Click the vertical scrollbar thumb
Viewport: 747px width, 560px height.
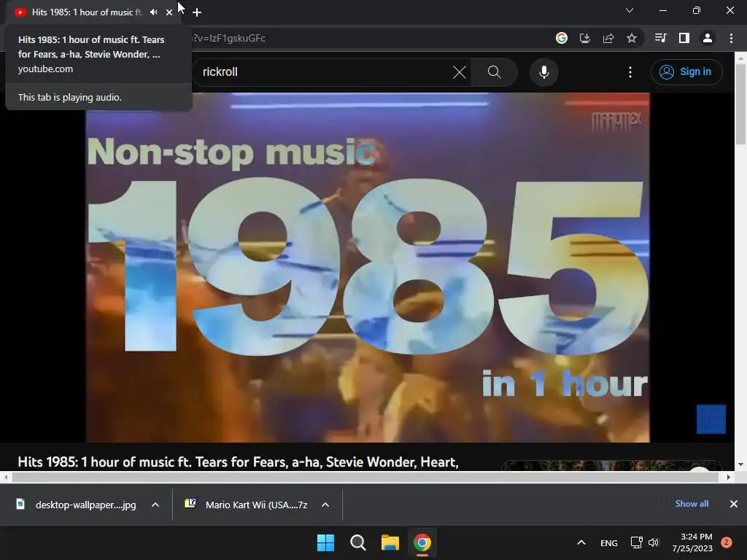click(741, 104)
